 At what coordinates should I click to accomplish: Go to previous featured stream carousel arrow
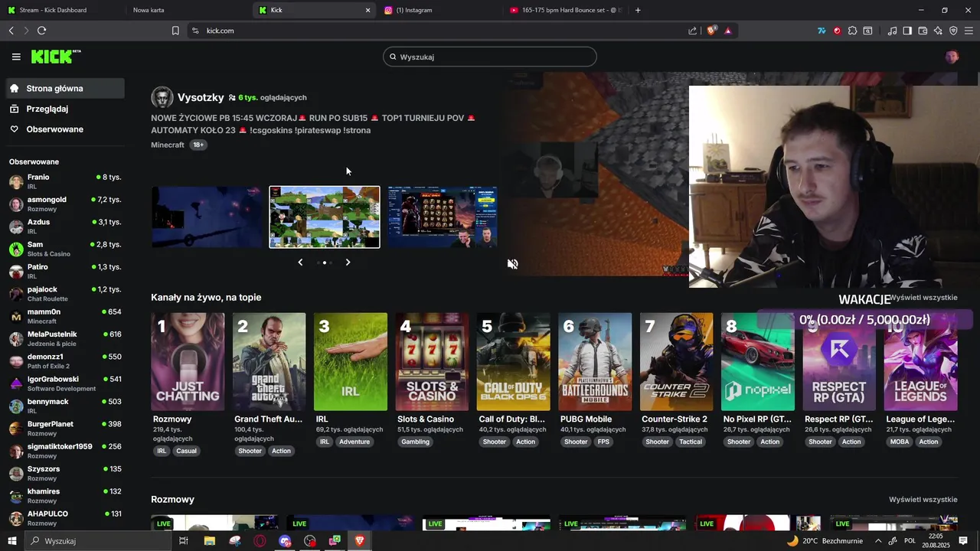[x=300, y=262]
